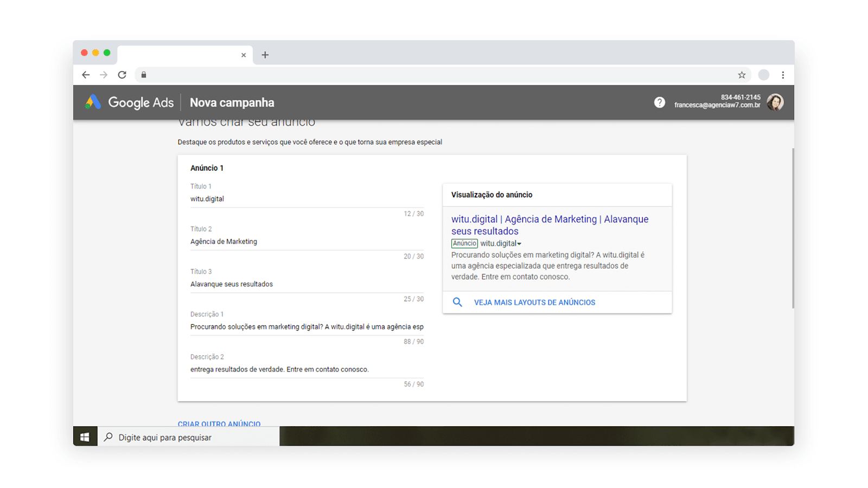Click the Título 1 field 'witu.digital'

[x=307, y=199]
